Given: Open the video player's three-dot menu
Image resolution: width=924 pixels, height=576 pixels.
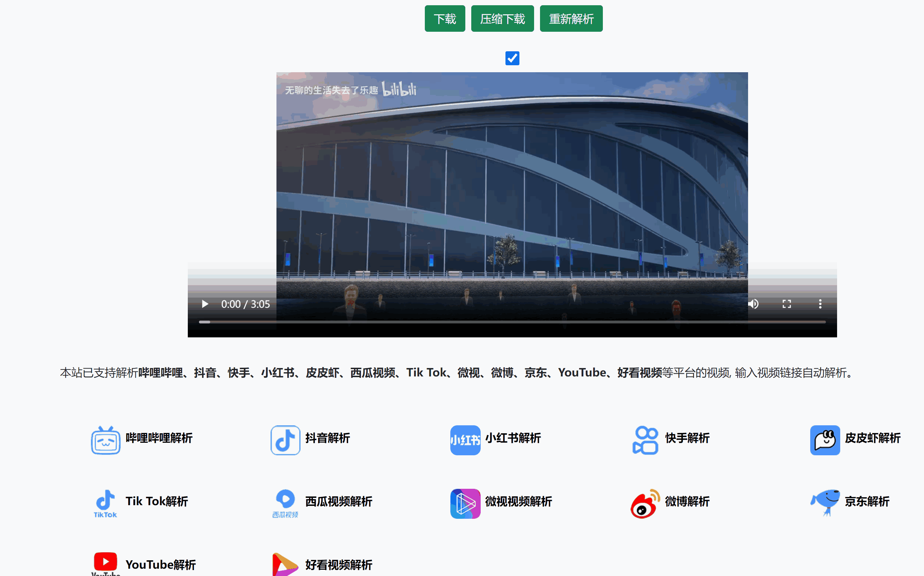Looking at the screenshot, I should (x=820, y=304).
